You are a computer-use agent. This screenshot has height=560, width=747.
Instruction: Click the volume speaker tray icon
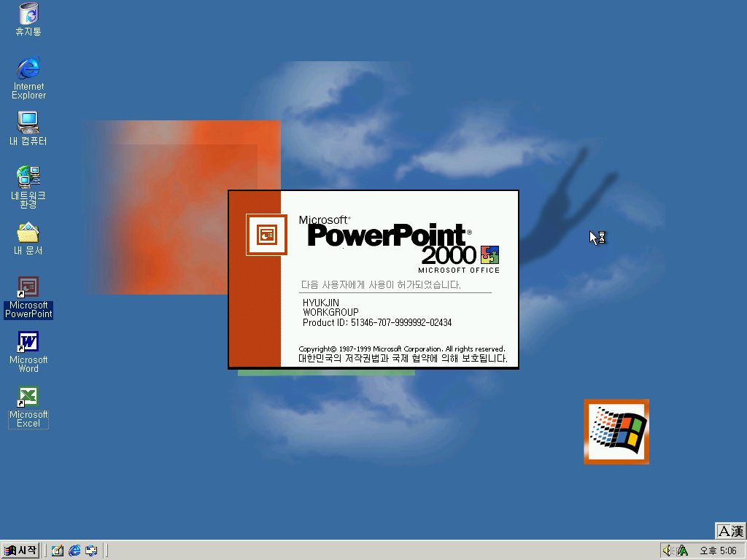tap(668, 551)
